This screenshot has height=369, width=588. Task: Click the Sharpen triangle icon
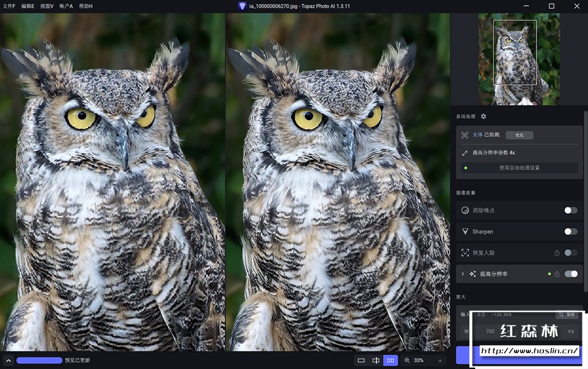465,232
